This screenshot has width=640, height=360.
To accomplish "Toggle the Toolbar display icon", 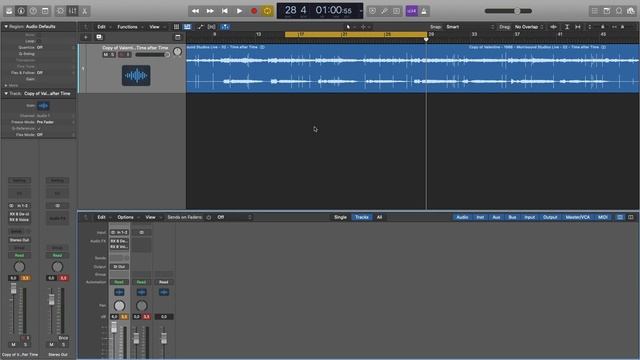I will [45, 11].
